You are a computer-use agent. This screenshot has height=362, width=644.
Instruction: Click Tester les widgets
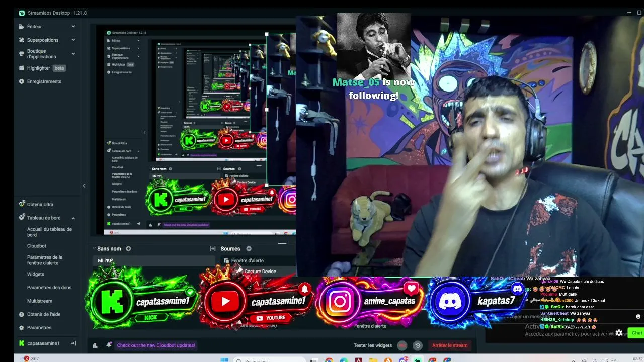[x=373, y=345]
